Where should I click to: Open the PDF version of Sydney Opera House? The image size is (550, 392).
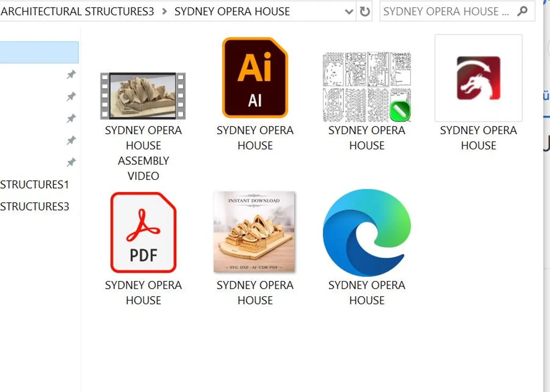[x=143, y=233]
